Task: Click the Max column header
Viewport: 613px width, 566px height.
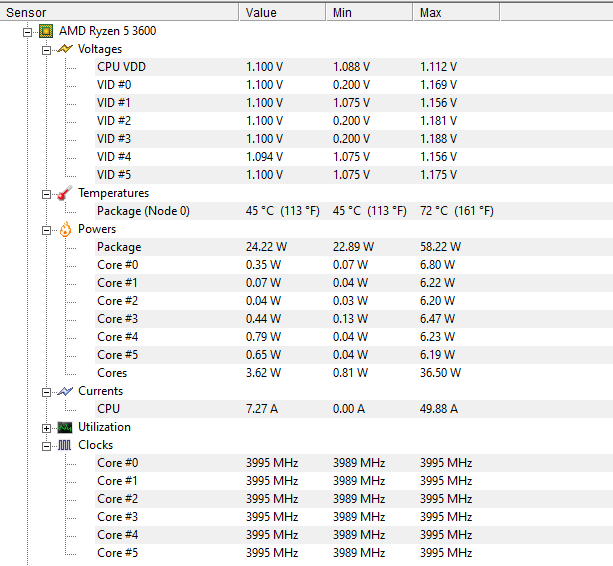Action: 456,13
